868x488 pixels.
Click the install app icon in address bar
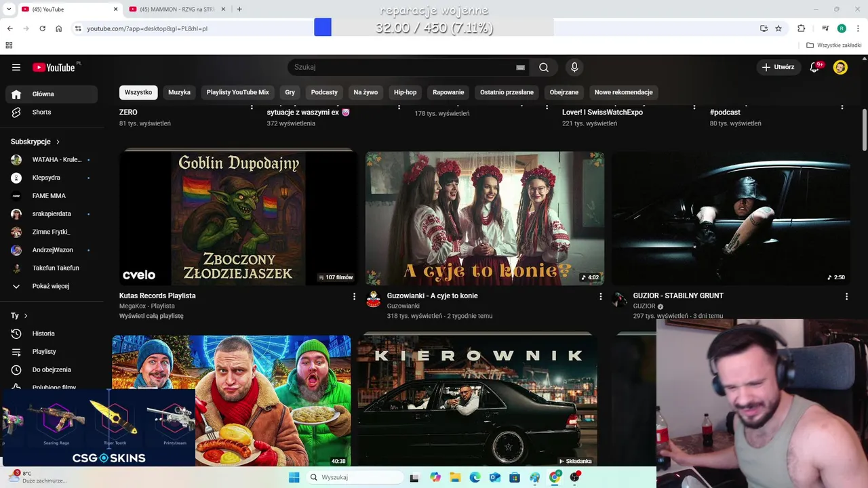tap(764, 28)
